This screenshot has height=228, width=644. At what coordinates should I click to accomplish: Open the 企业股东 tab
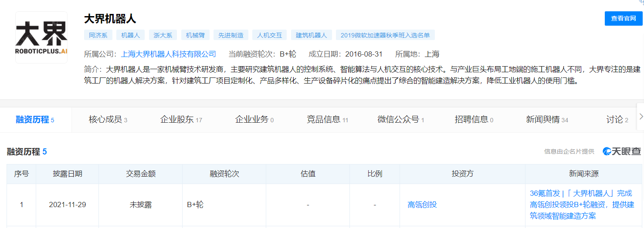point(181,120)
